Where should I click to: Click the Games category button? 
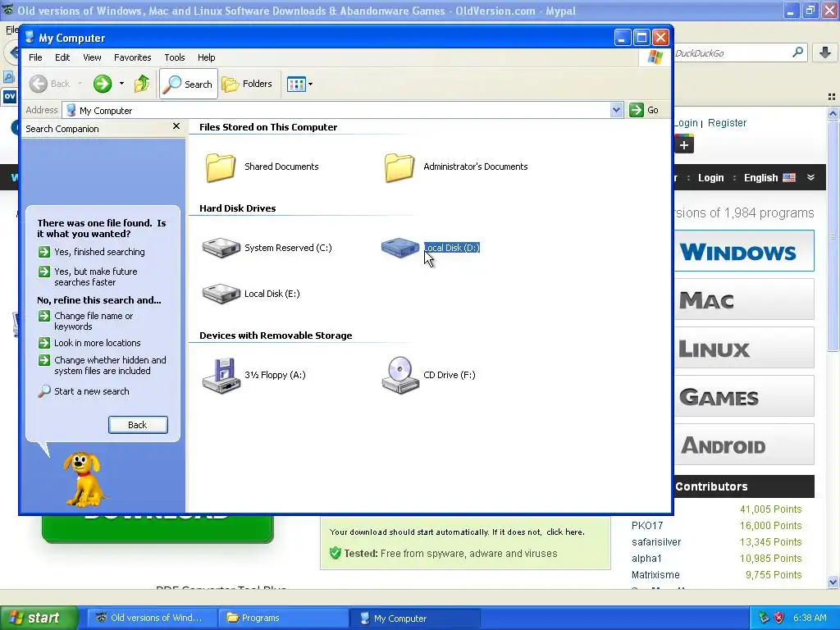click(x=744, y=396)
